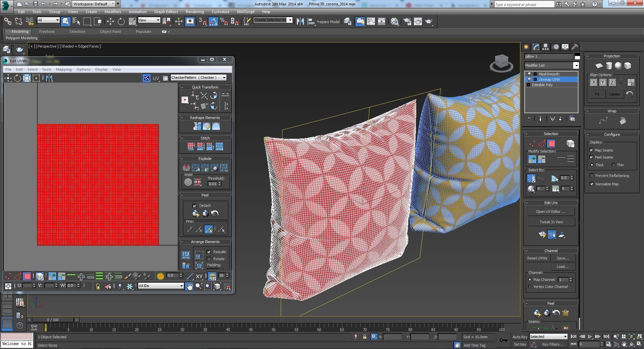Click the Fit align button

pos(597,94)
